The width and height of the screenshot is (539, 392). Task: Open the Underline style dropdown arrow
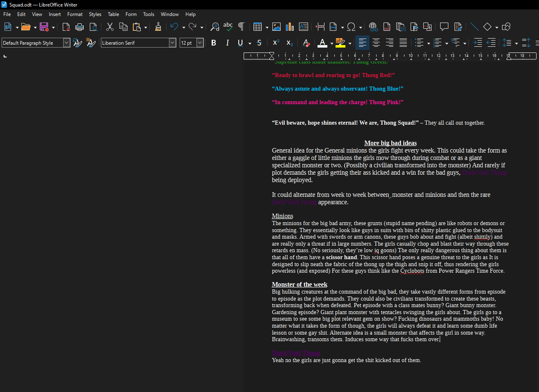250,43
